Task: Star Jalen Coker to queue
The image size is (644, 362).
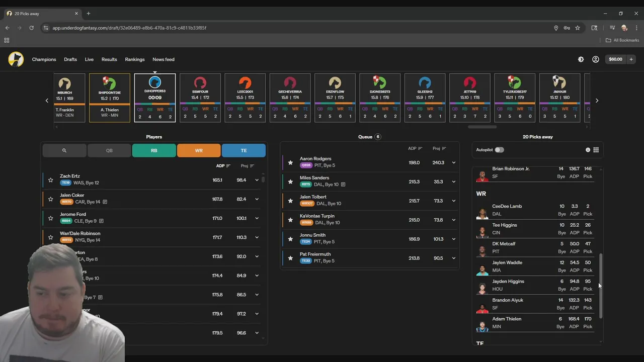Action: 50,199
